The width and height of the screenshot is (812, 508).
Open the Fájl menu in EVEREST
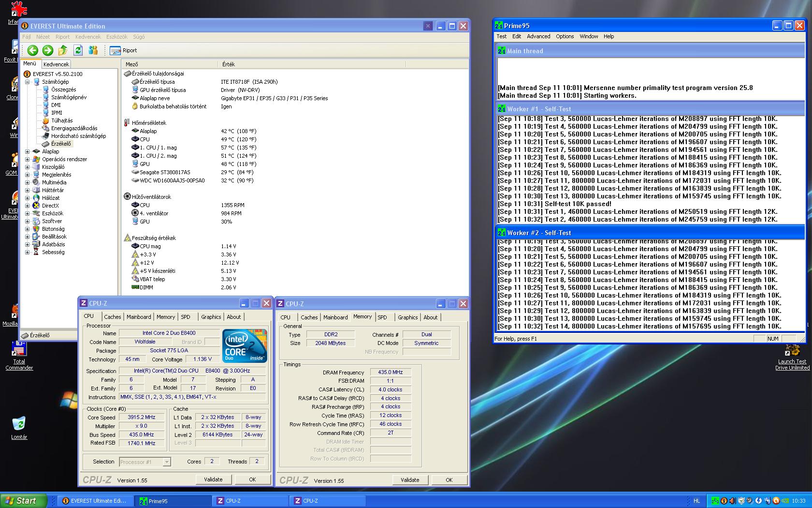[x=27, y=37]
